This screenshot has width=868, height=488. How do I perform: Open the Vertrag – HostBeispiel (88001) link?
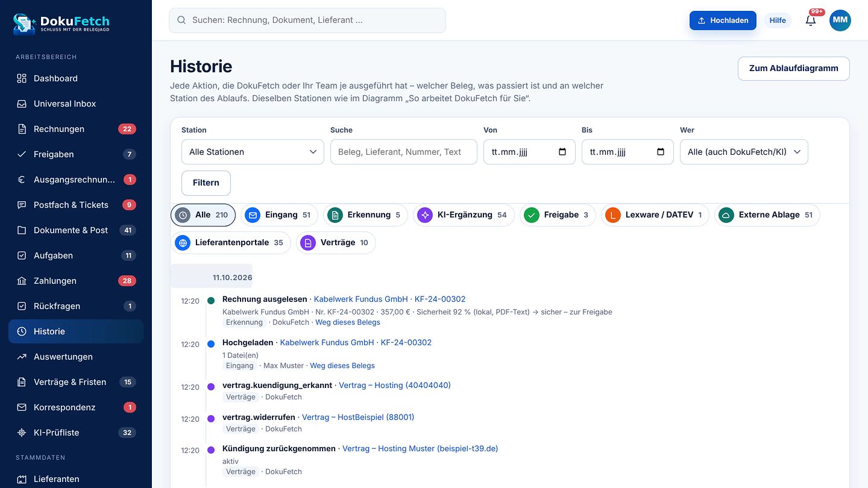point(358,418)
